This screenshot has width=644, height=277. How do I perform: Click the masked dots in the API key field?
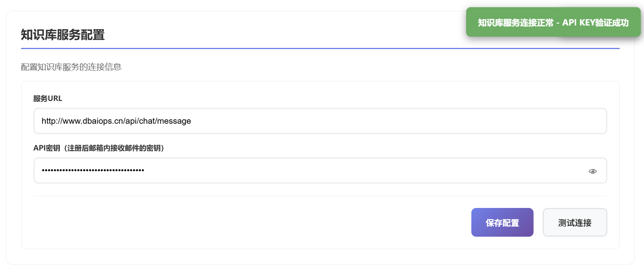click(x=93, y=170)
